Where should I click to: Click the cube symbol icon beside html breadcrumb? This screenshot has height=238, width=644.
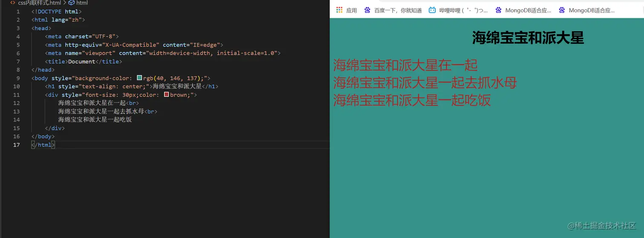(x=72, y=3)
